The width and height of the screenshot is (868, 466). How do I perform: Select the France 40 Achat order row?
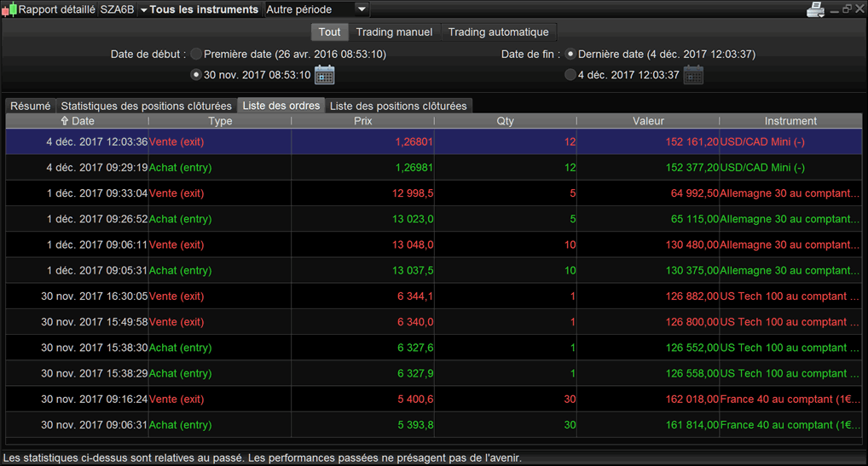pos(433,424)
